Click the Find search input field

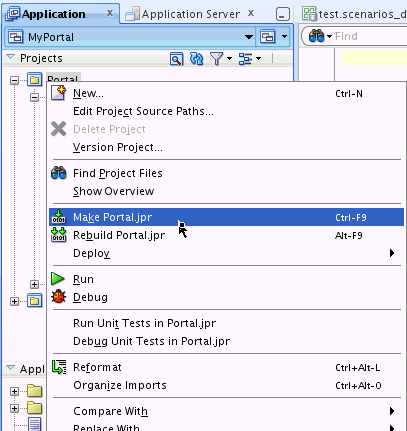371,36
